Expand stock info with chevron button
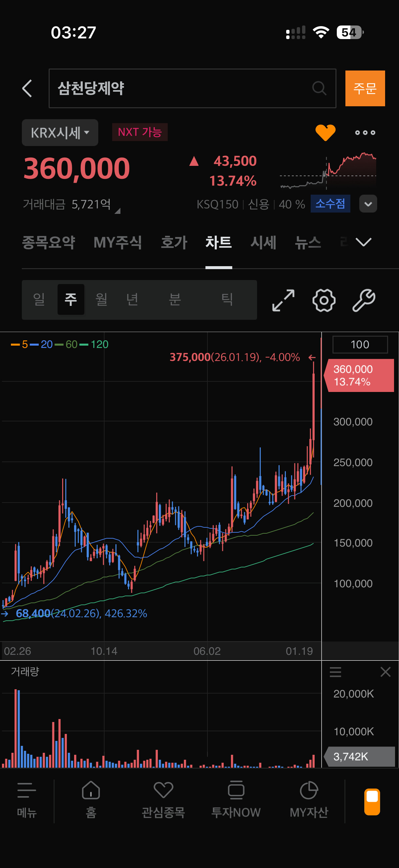This screenshot has width=399, height=868. click(x=368, y=204)
